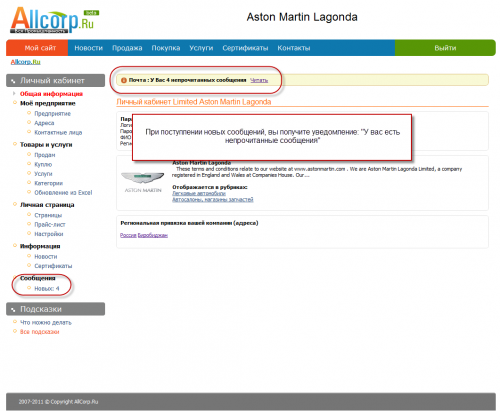Open Все подсказки link

(39, 332)
